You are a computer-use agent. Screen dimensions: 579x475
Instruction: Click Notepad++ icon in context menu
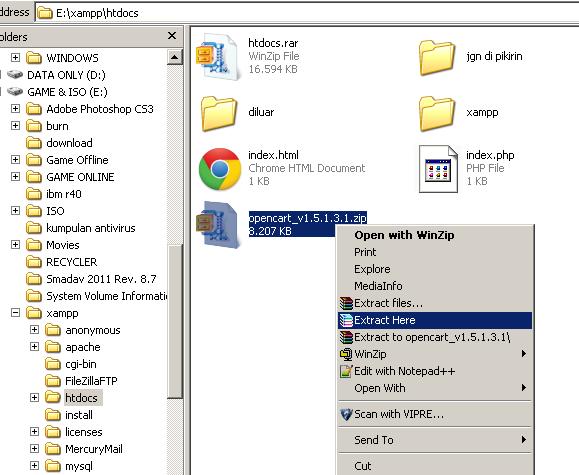[346, 371]
